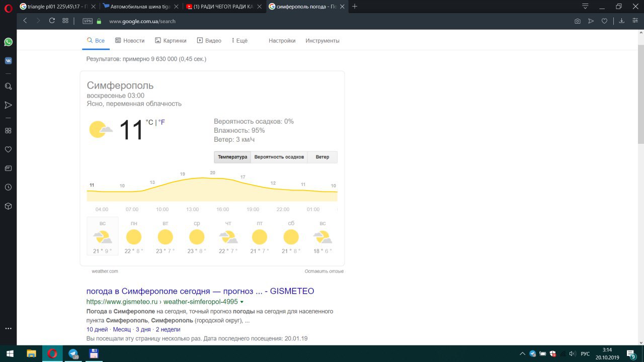Select Thursday (чт) forecast day

click(x=228, y=236)
